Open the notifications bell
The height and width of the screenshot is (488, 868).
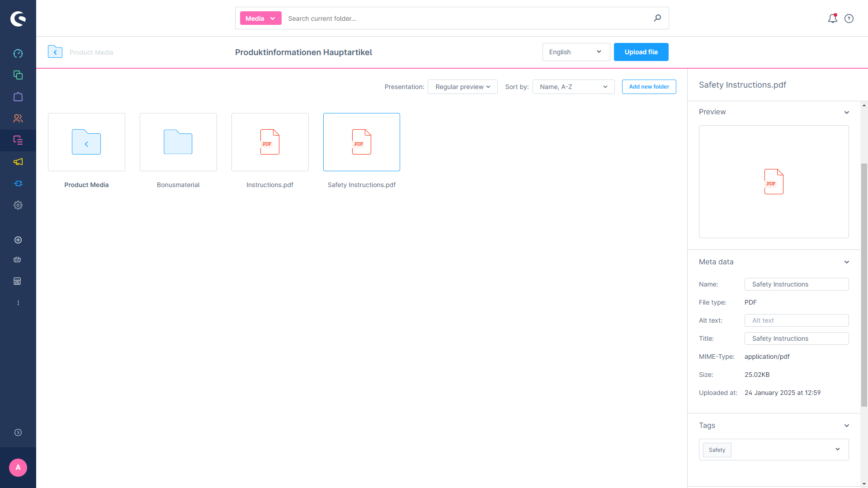coord(832,19)
